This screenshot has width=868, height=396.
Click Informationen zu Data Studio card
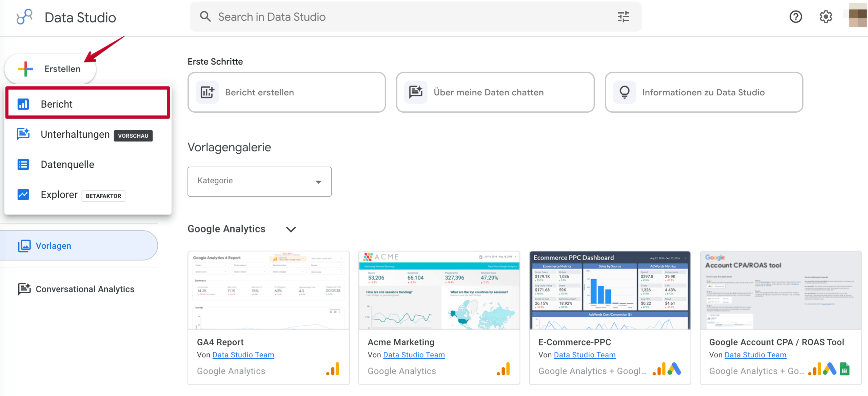pos(704,92)
